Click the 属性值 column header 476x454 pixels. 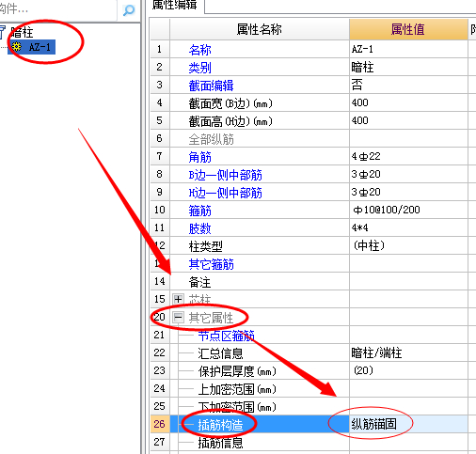(408, 29)
